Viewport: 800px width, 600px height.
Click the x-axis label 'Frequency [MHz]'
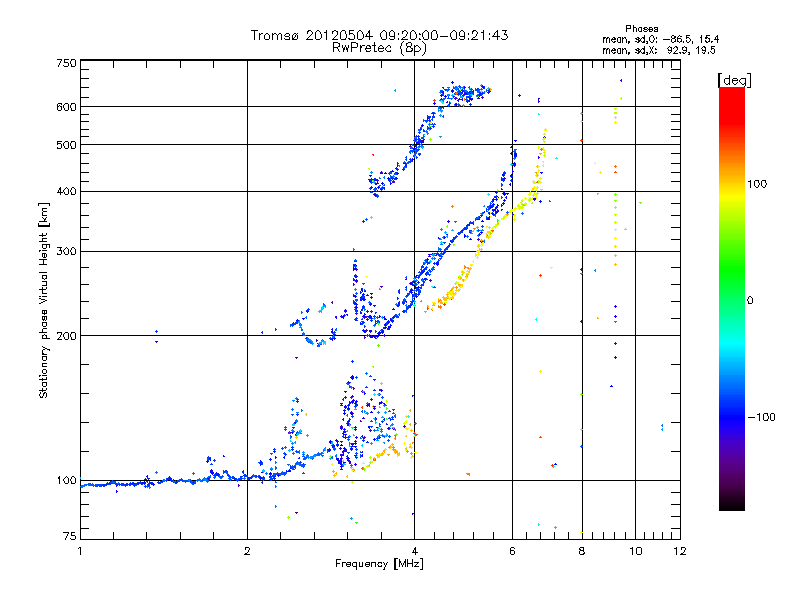[379, 564]
